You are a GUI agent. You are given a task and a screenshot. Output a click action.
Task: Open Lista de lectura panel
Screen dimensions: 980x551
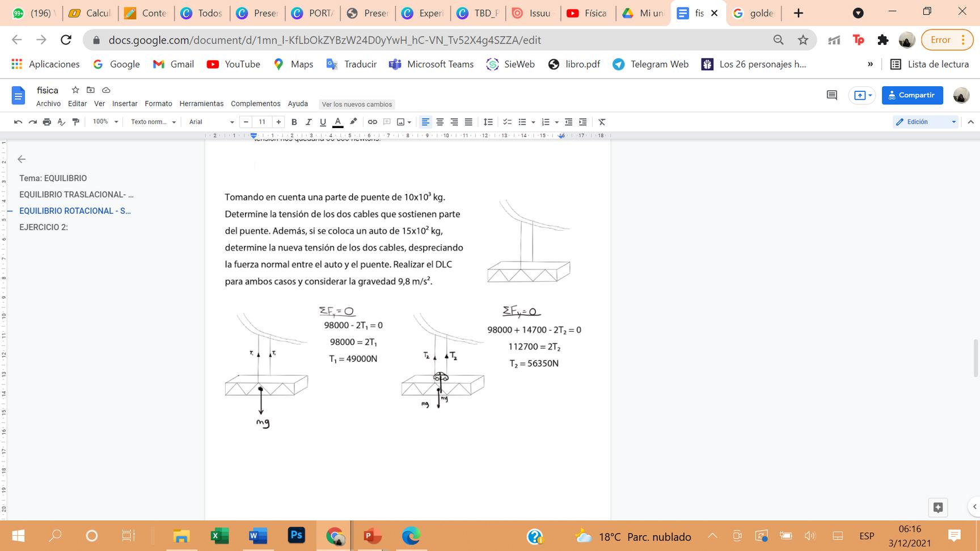point(930,64)
